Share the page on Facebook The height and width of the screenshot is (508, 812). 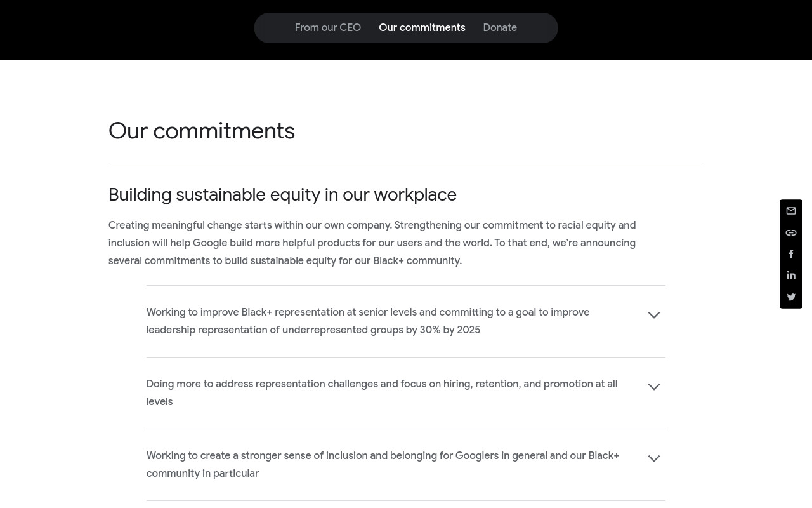pyautogui.click(x=791, y=254)
